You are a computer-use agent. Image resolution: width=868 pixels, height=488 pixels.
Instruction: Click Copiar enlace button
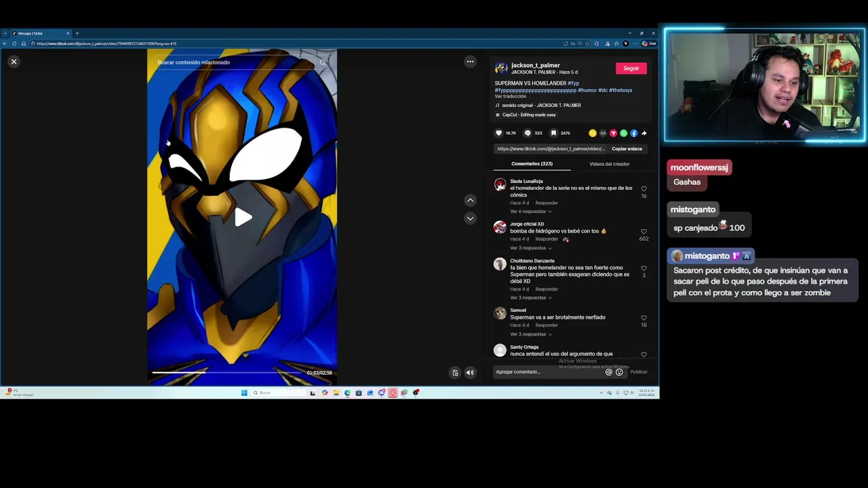coord(627,149)
